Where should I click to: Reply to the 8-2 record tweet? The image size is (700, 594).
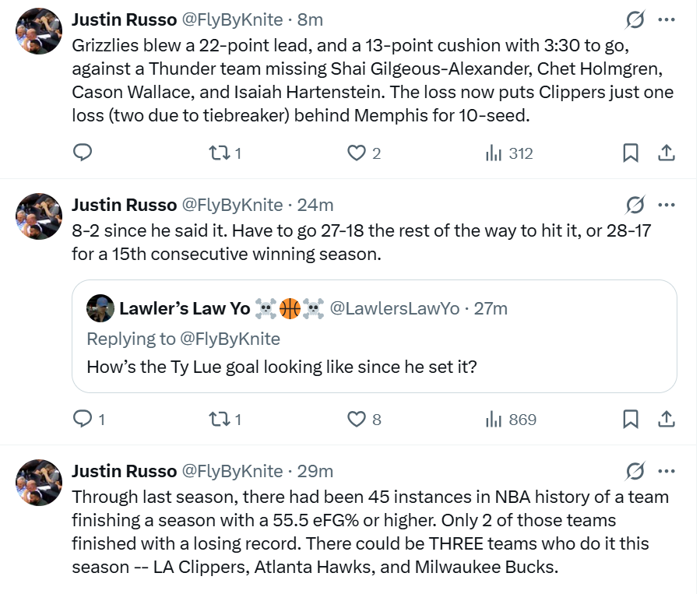(x=83, y=419)
